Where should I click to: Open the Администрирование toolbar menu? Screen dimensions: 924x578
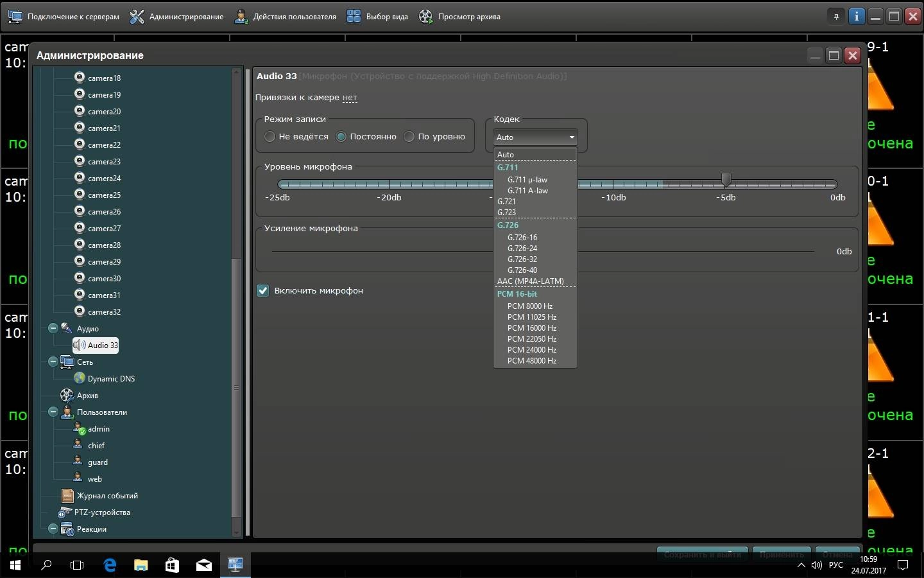176,17
